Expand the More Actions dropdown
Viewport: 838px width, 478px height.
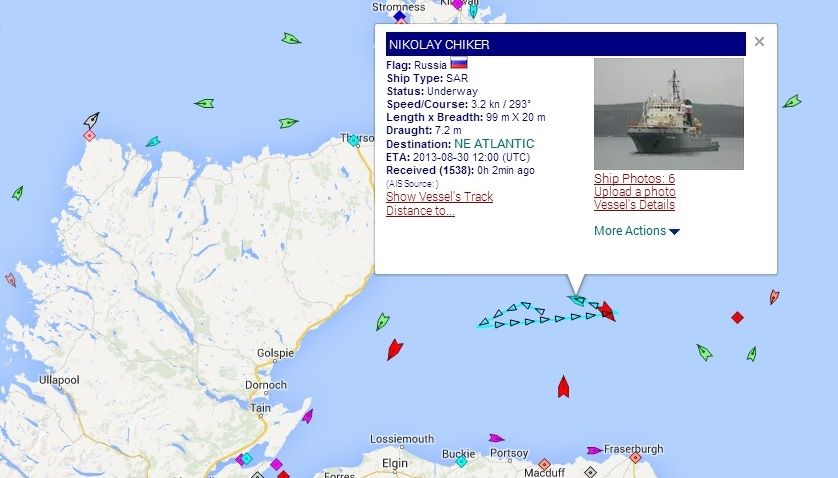pyautogui.click(x=637, y=231)
